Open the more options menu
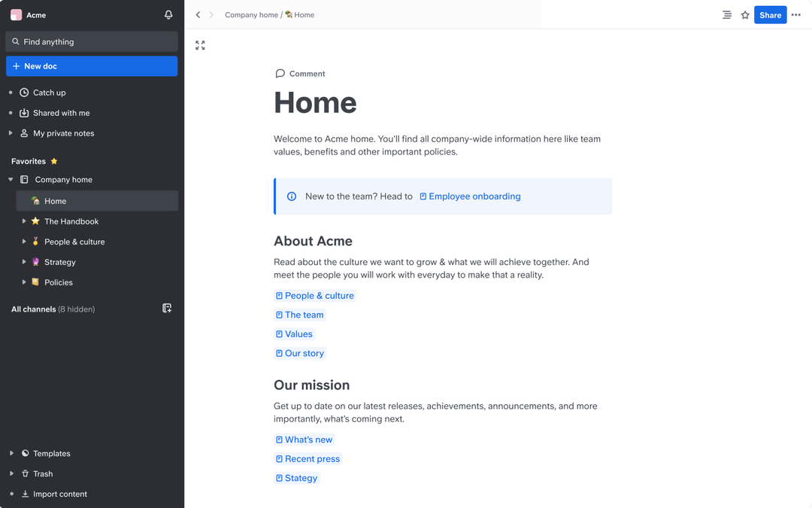Viewport: 812px width, 508px height. point(795,14)
